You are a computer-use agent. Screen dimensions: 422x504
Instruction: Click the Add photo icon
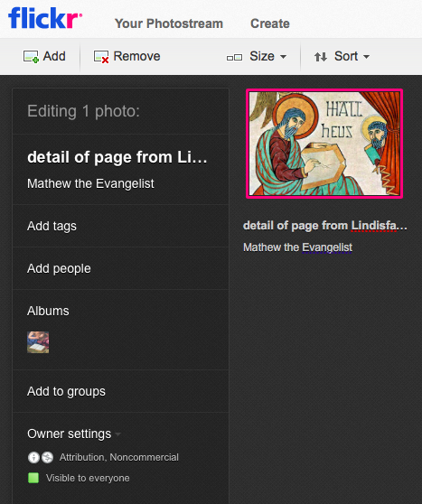[x=31, y=57]
